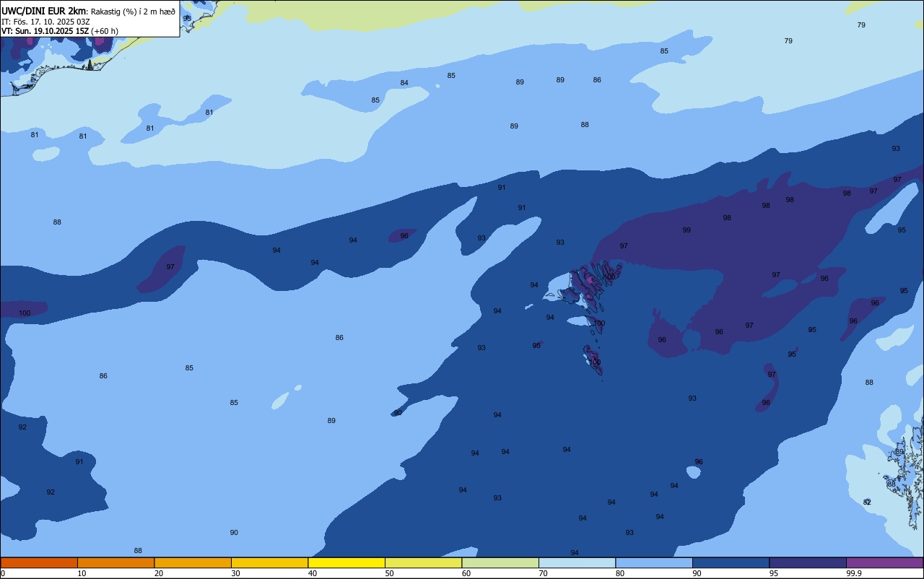Click the '84' humidity value on the map
Viewport: 924px width, 579px height.
pyautogui.click(x=404, y=83)
